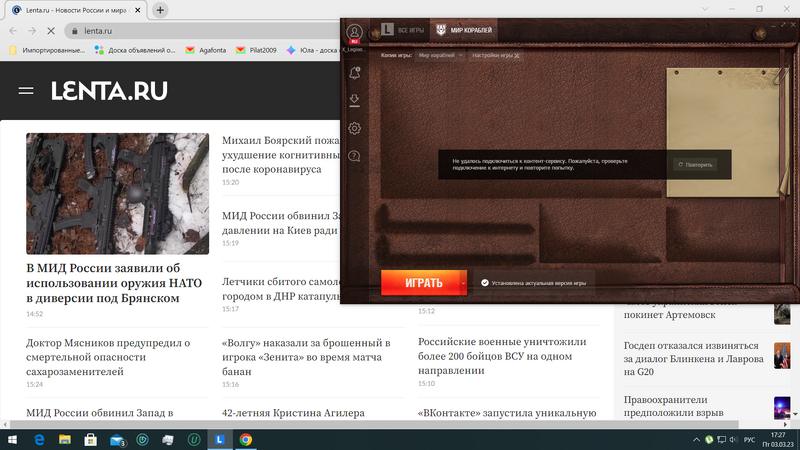Stop page loading with the X button

(x=51, y=31)
